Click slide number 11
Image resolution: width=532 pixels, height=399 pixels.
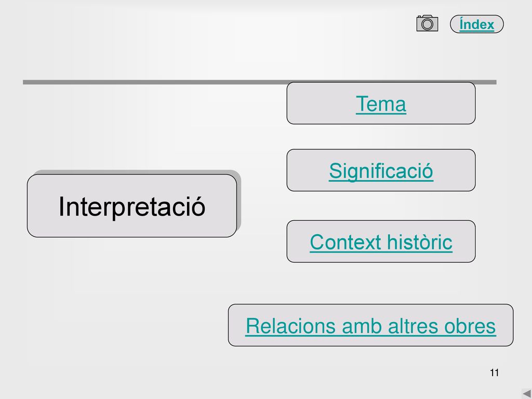coord(495,373)
